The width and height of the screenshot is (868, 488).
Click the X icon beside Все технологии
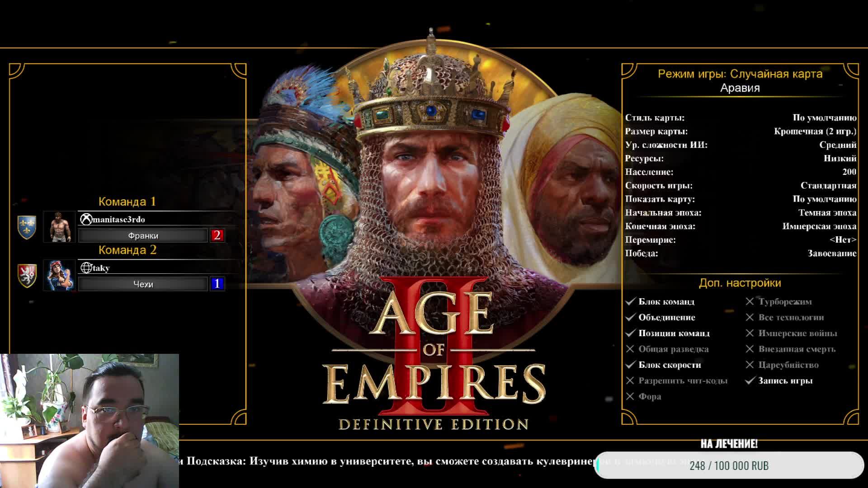click(x=750, y=317)
